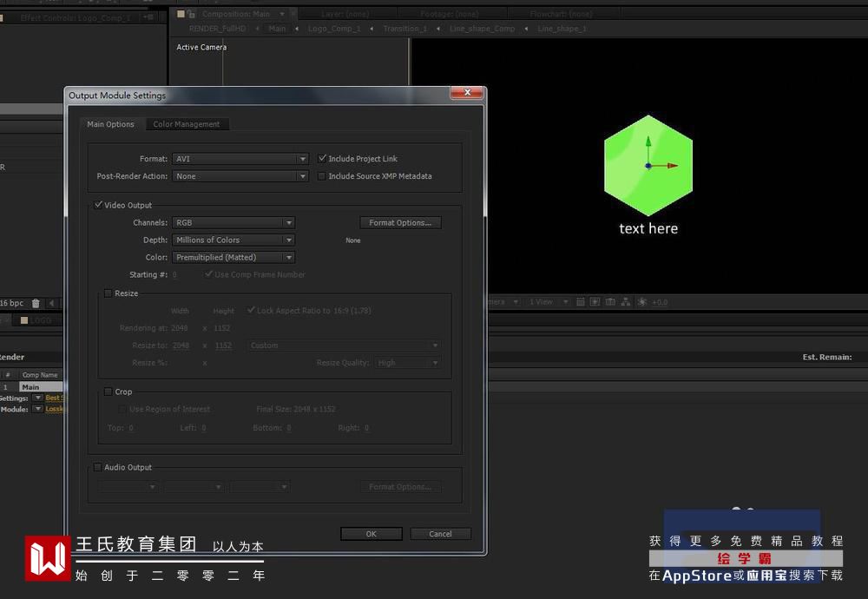Open the LOGO timeline tab
868x599 pixels.
(x=41, y=320)
